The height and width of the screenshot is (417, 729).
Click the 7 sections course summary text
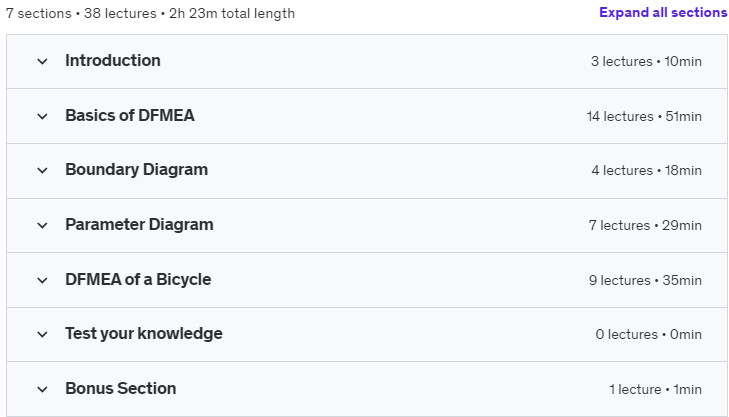(x=150, y=13)
